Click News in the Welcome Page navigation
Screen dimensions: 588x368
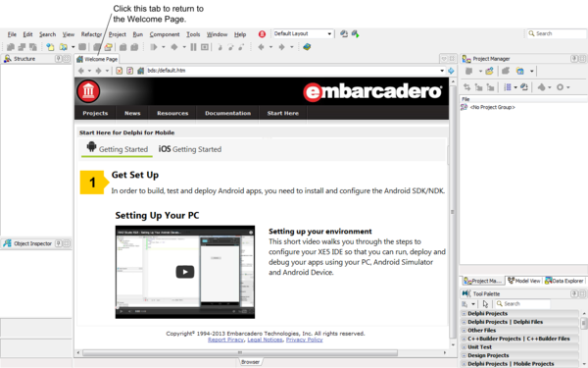pyautogui.click(x=132, y=113)
